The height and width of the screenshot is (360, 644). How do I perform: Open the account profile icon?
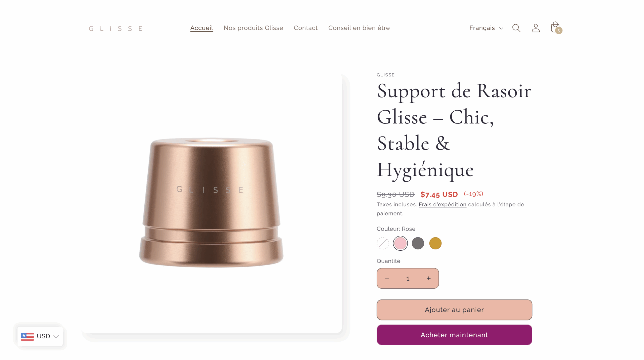point(536,28)
